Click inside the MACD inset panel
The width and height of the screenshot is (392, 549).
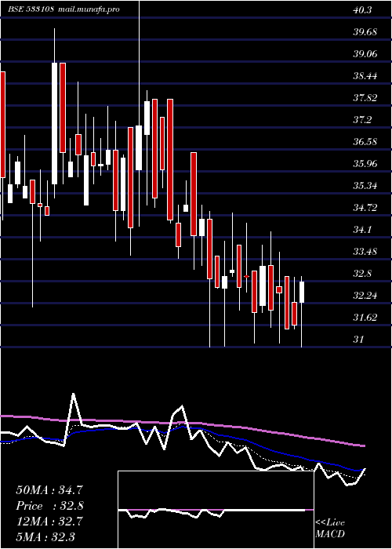[216, 510]
